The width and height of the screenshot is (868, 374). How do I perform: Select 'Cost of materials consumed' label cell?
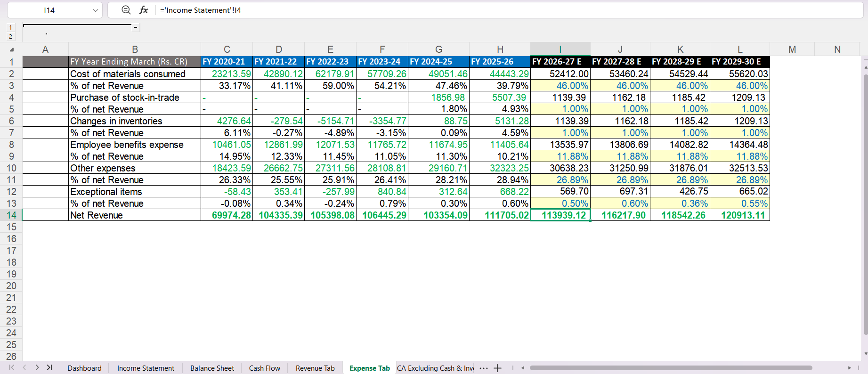pyautogui.click(x=135, y=74)
